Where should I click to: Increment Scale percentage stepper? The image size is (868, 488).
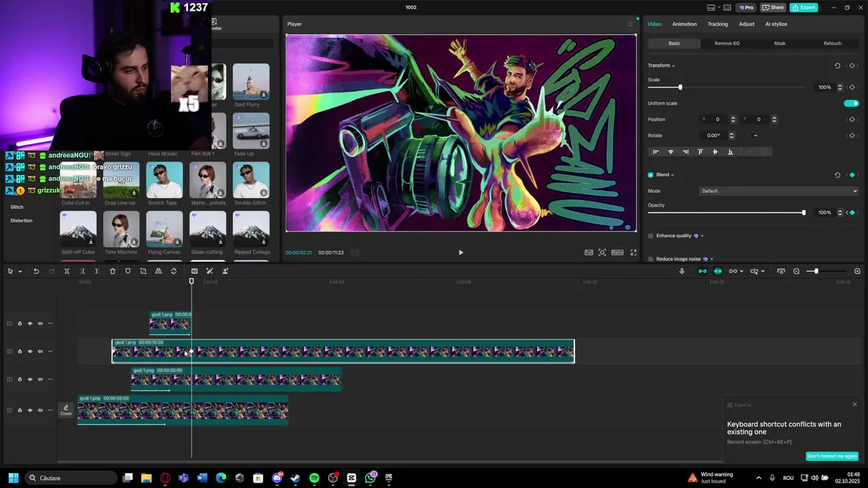(840, 85)
